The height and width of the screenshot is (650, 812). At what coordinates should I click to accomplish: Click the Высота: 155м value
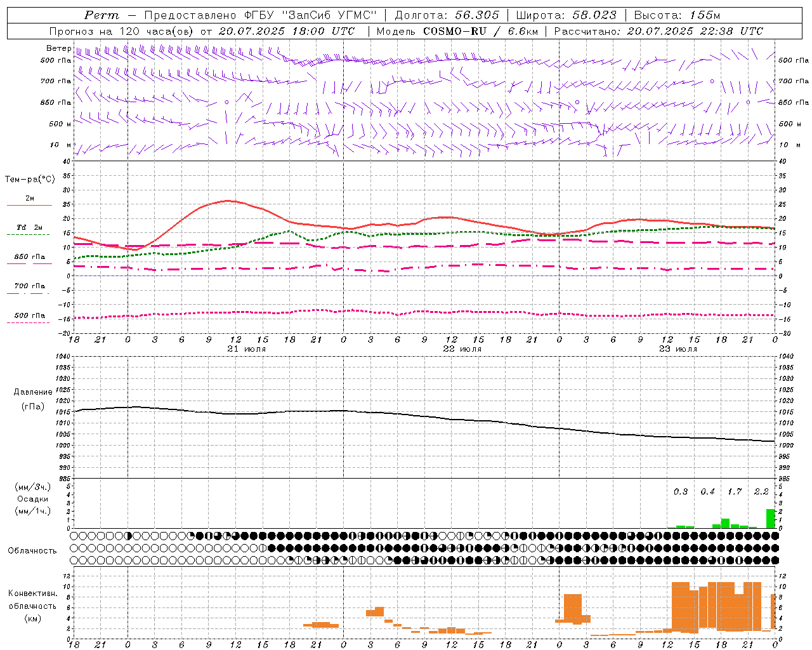[x=677, y=15]
